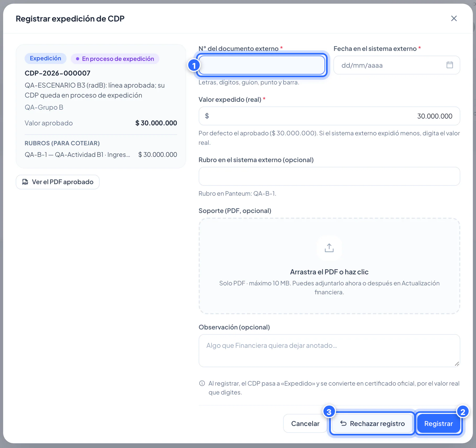Open Ver el PDF aprobado
The height and width of the screenshot is (448, 476).
[58, 182]
